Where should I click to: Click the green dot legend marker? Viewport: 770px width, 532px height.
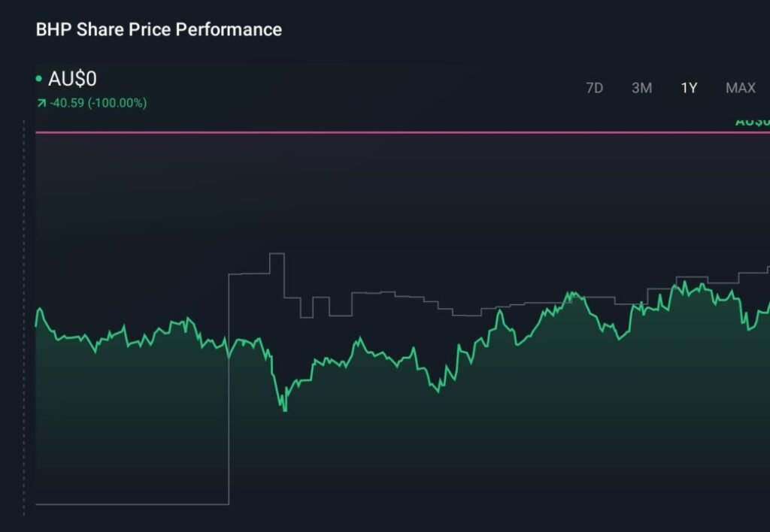[38, 77]
